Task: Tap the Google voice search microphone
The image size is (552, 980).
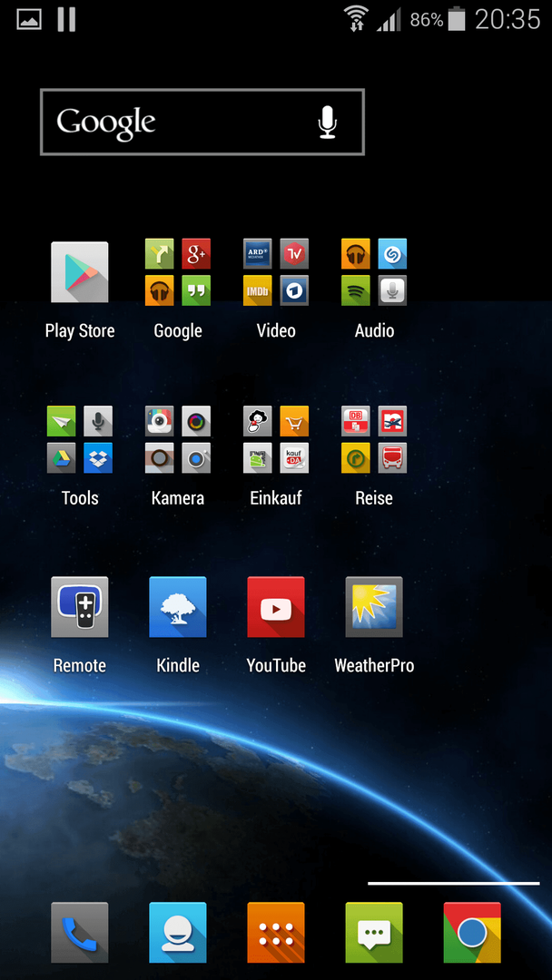Action: click(327, 122)
